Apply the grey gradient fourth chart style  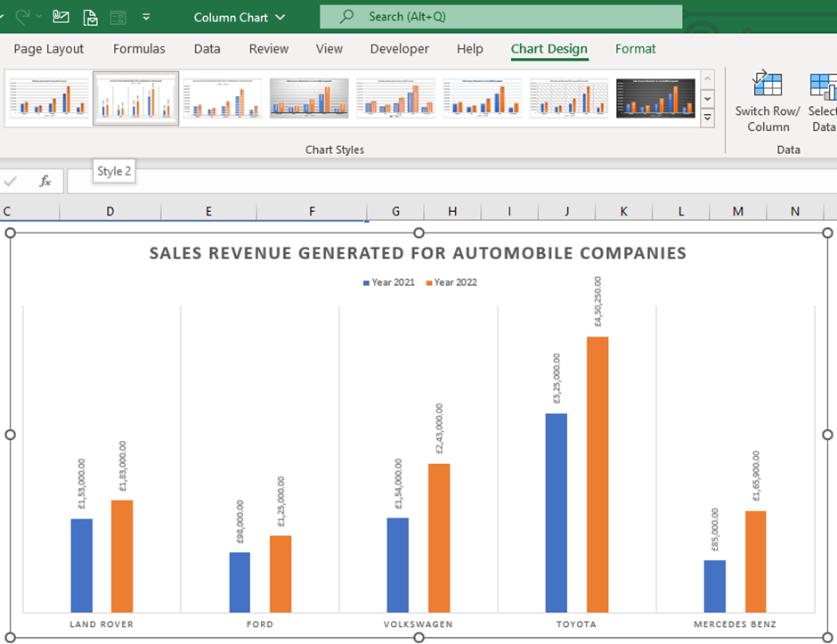click(x=309, y=98)
